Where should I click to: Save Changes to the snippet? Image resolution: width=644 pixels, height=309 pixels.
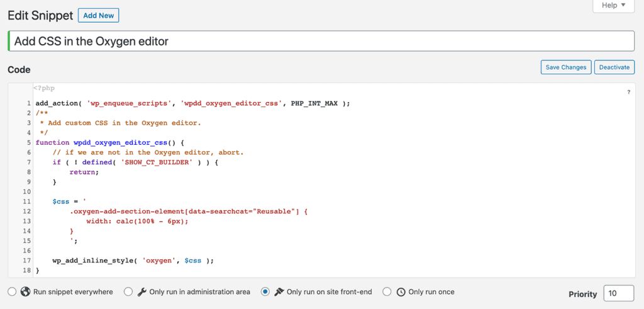point(566,67)
